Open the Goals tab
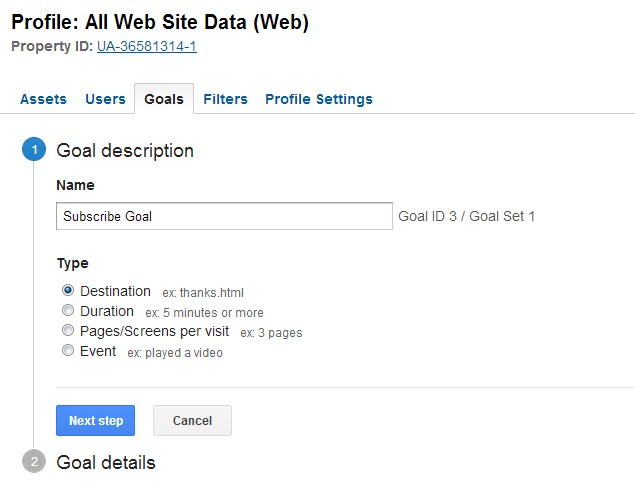Viewport: 635px width, 504px height. [164, 99]
